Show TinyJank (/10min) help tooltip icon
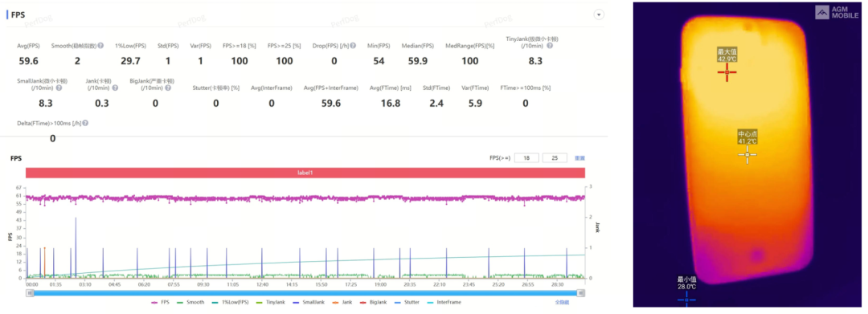 549,46
